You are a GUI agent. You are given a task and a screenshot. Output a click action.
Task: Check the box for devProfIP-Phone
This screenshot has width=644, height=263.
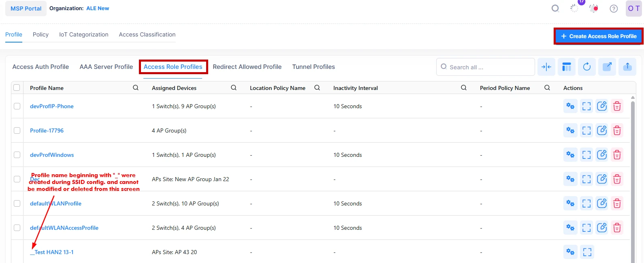17,106
